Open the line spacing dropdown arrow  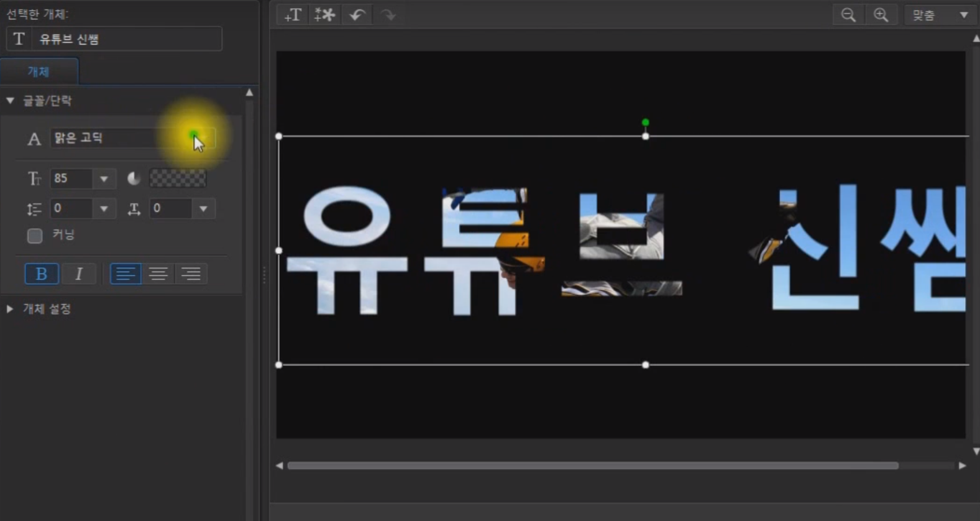[104, 209]
